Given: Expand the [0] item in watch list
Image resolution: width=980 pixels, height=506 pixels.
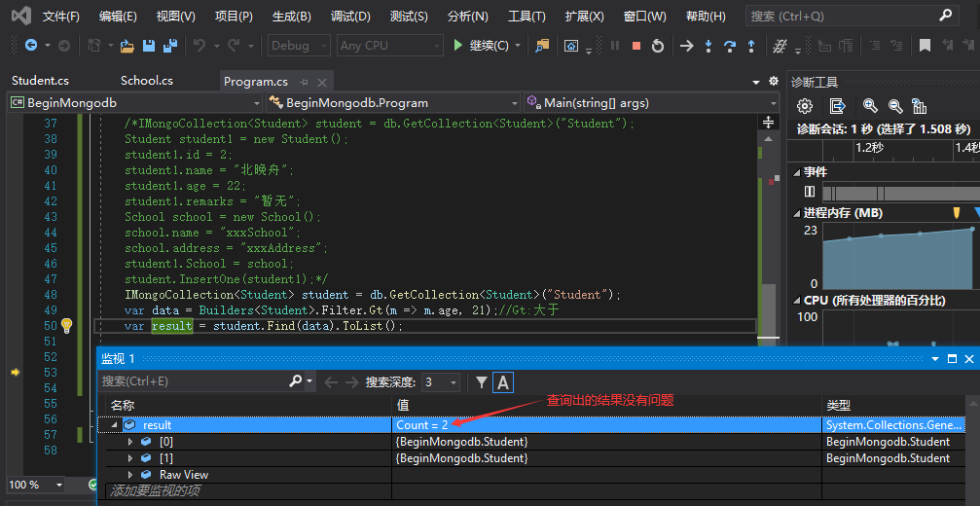Looking at the screenshot, I should 131,442.
